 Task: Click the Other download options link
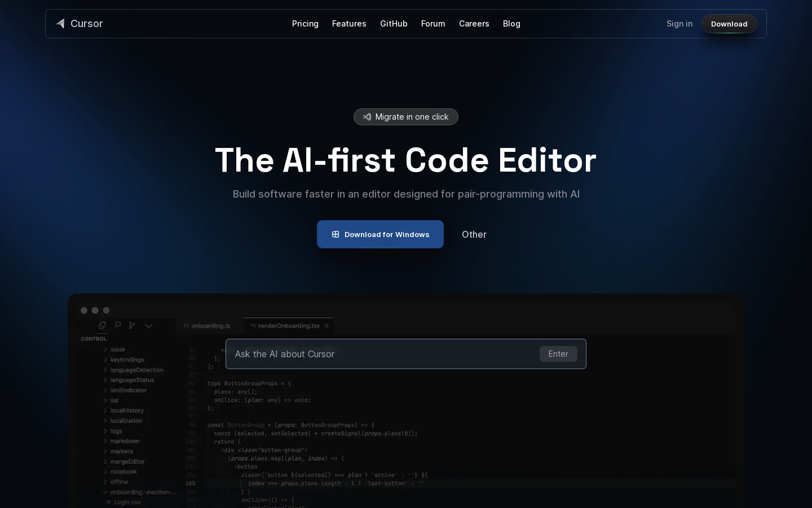coord(474,234)
